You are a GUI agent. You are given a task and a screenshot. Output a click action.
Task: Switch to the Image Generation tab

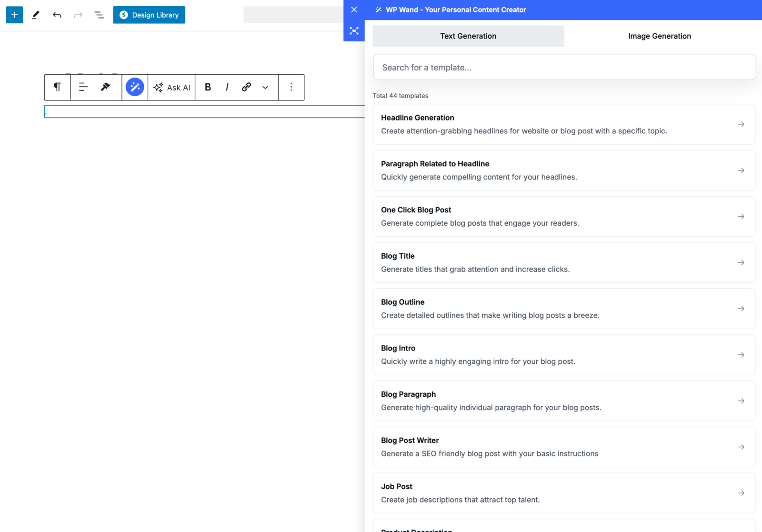coord(659,36)
